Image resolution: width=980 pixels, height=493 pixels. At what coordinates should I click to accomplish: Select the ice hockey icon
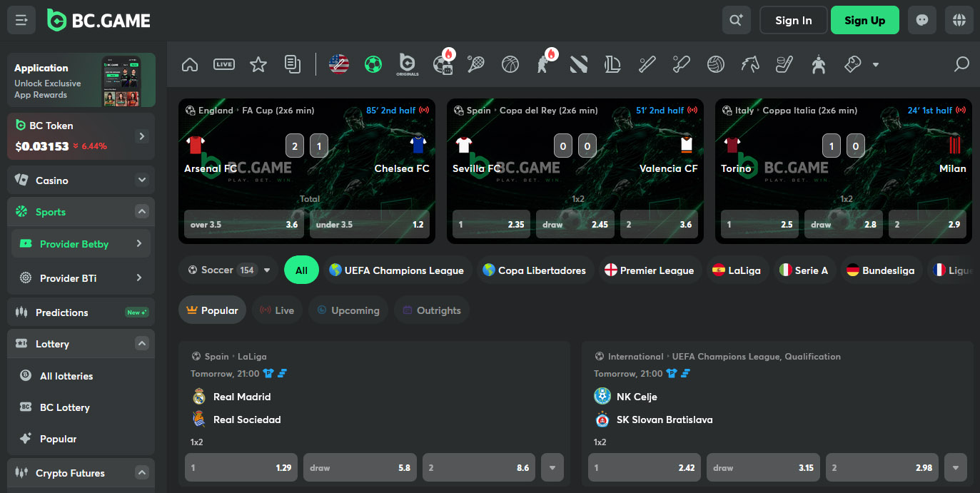coord(784,64)
